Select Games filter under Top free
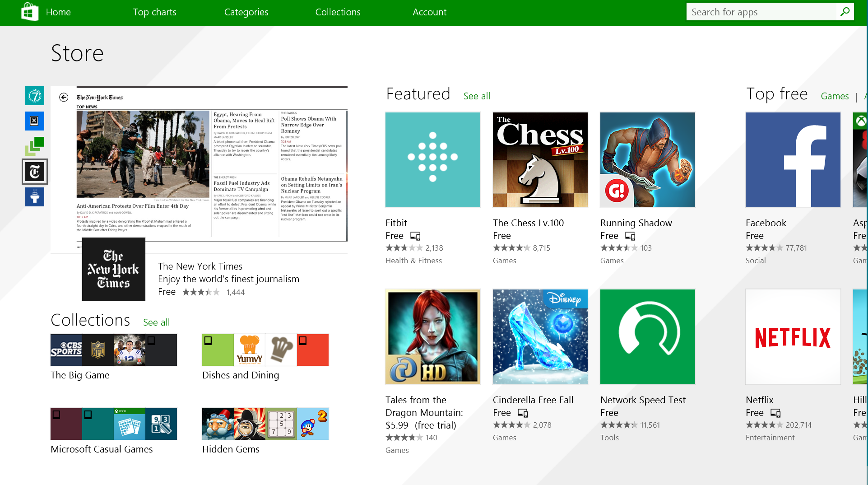Viewport: 868px width, 485px height. [x=835, y=96]
